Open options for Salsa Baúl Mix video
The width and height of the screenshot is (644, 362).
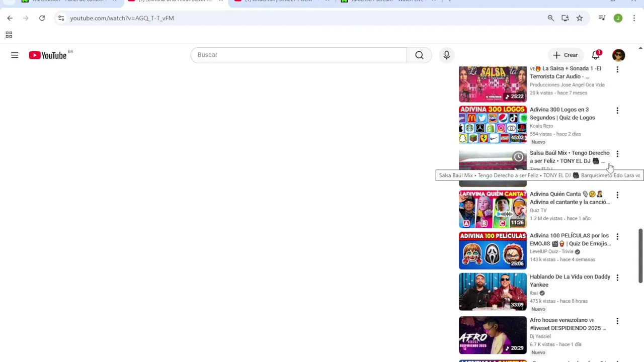(x=617, y=154)
